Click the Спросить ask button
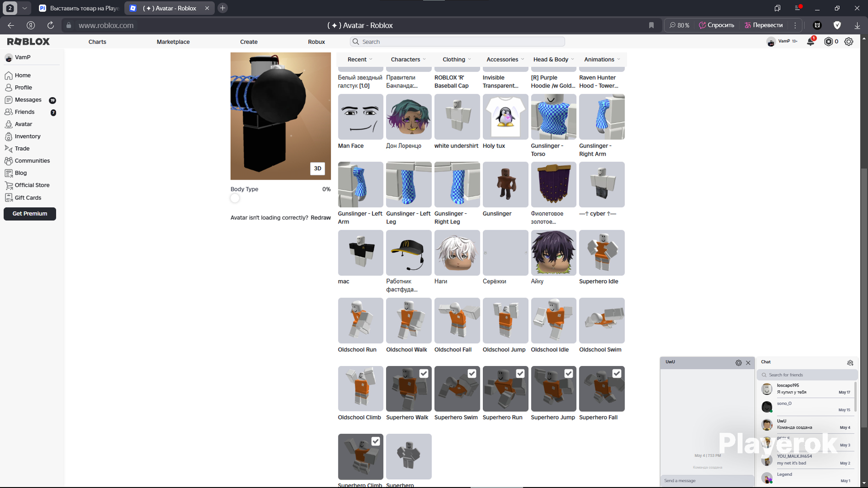The image size is (868, 488). (717, 25)
